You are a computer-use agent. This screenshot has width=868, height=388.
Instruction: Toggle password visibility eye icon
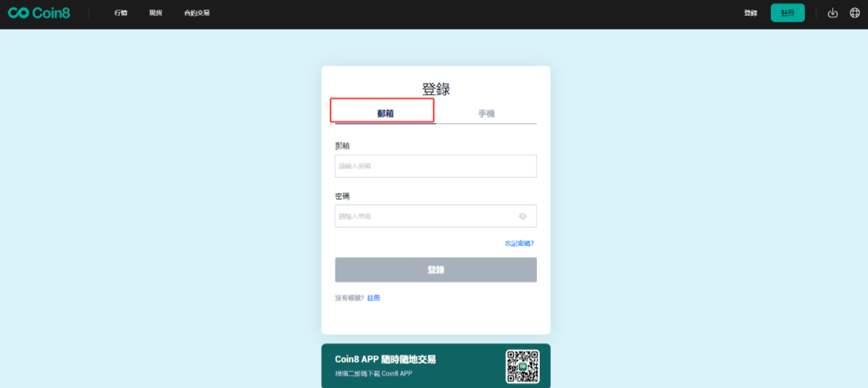click(522, 216)
